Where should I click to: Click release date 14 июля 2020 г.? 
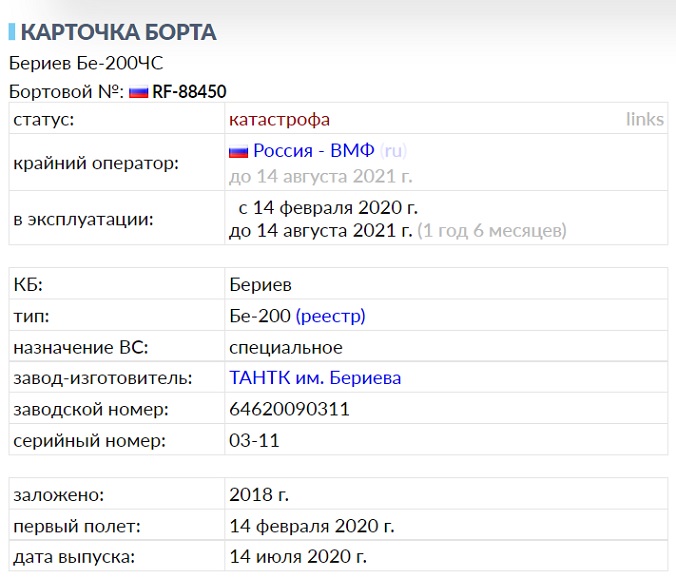tap(298, 557)
